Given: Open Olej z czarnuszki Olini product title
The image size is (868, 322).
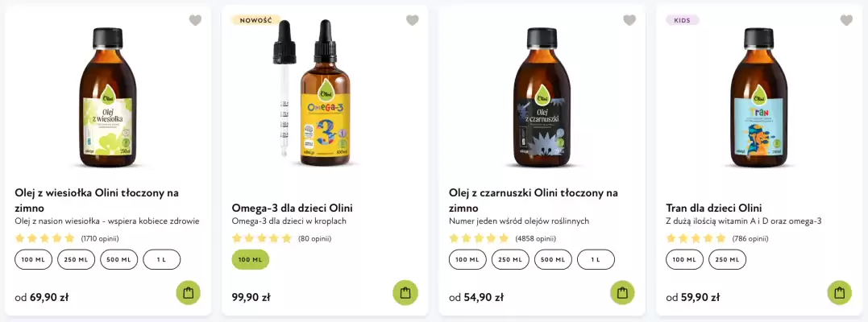Looking at the screenshot, I should 533,200.
